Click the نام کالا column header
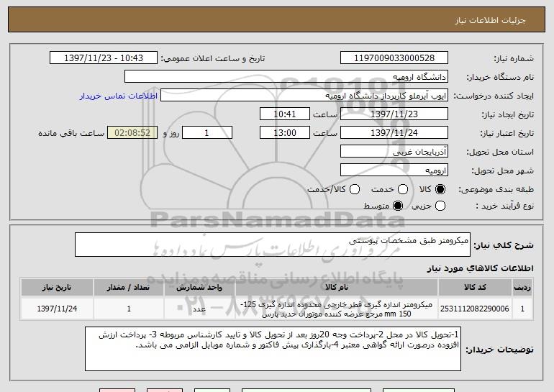Image resolution: width=554 pixels, height=392 pixels. coord(337,288)
